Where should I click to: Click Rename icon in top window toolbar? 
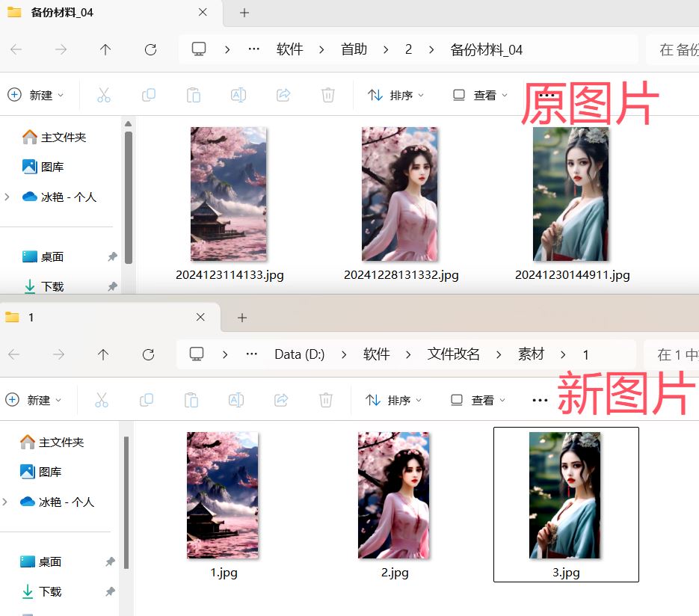point(238,95)
